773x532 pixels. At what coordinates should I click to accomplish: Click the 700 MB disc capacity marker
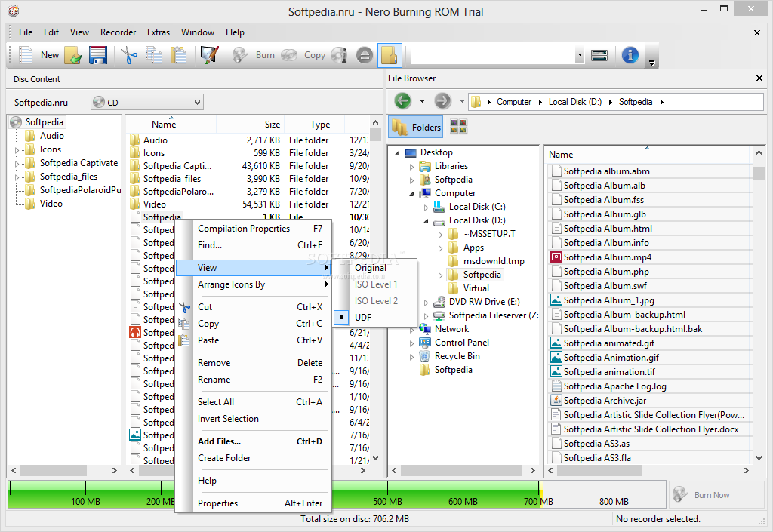pos(538,501)
